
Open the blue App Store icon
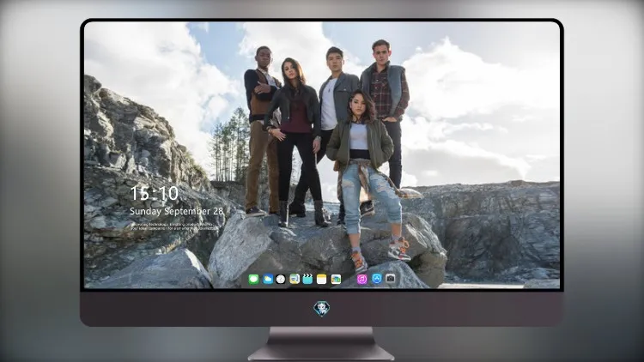point(376,279)
